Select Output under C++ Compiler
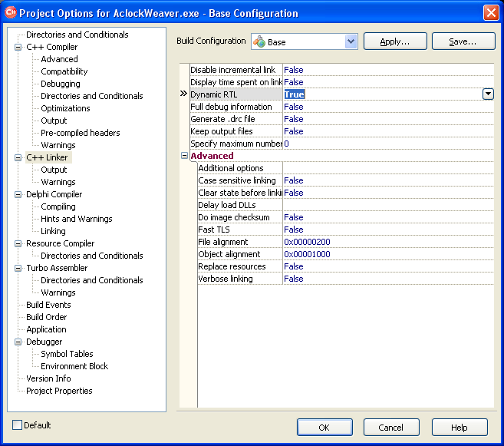This screenshot has width=504, height=446. (x=54, y=121)
